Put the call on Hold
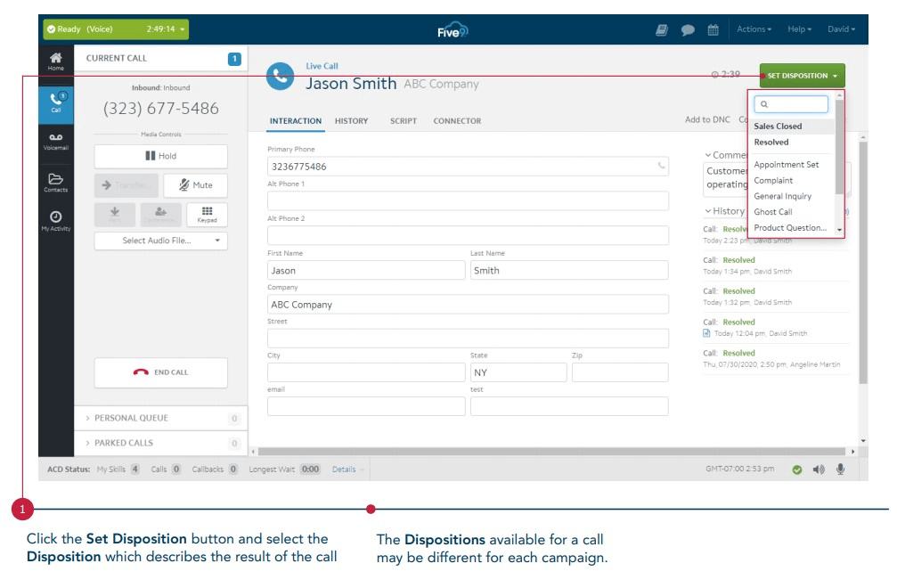Image resolution: width=897 pixels, height=588 pixels. 160,156
